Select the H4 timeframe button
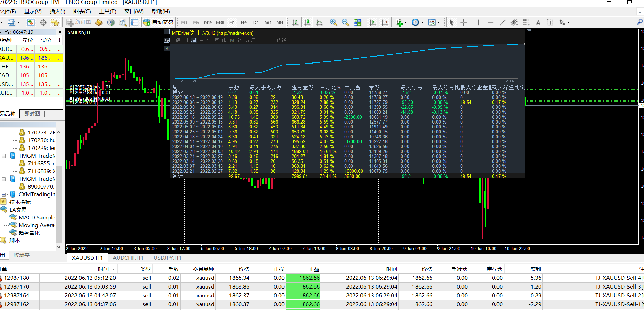The width and height of the screenshot is (644, 310). point(244,22)
